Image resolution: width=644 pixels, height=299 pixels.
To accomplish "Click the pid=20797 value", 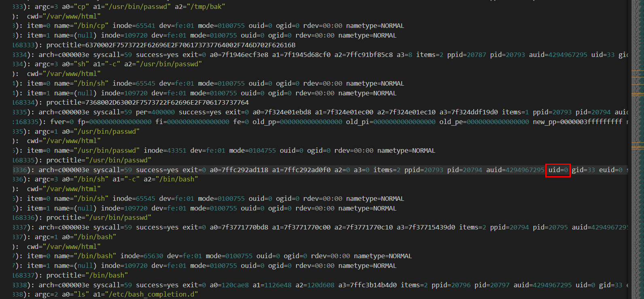I will pos(492,285).
